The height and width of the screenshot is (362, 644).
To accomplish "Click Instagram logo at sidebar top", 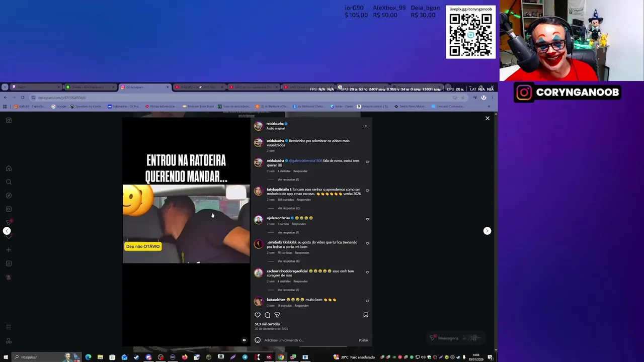I will coord(9,120).
